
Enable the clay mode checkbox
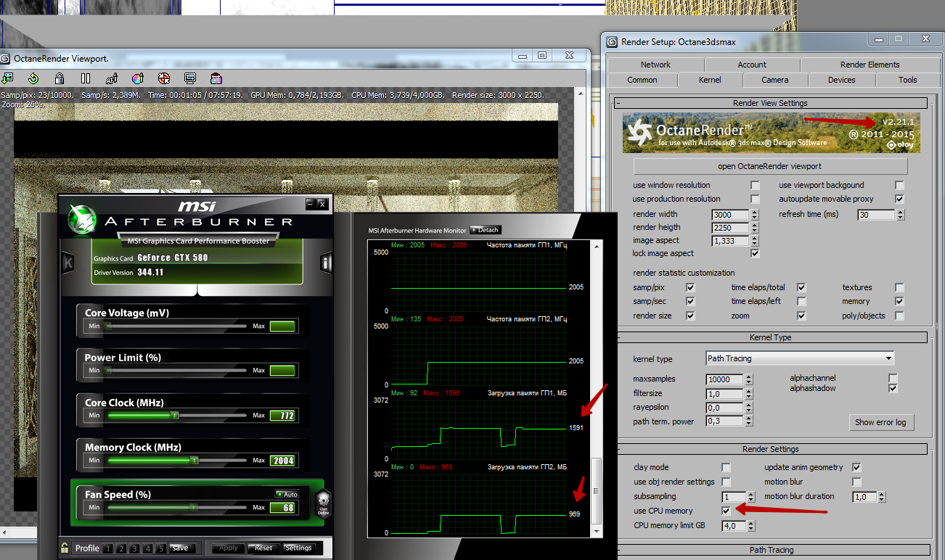[x=727, y=468]
